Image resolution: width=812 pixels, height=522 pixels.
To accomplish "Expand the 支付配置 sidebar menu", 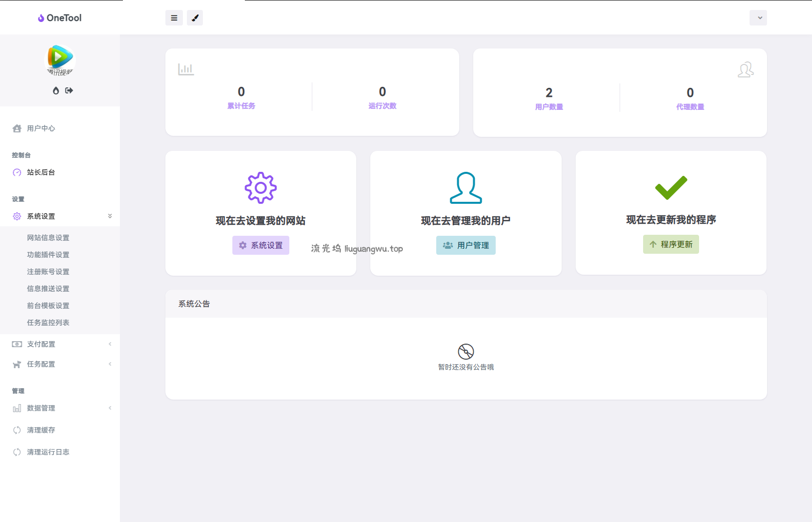I will tap(60, 344).
